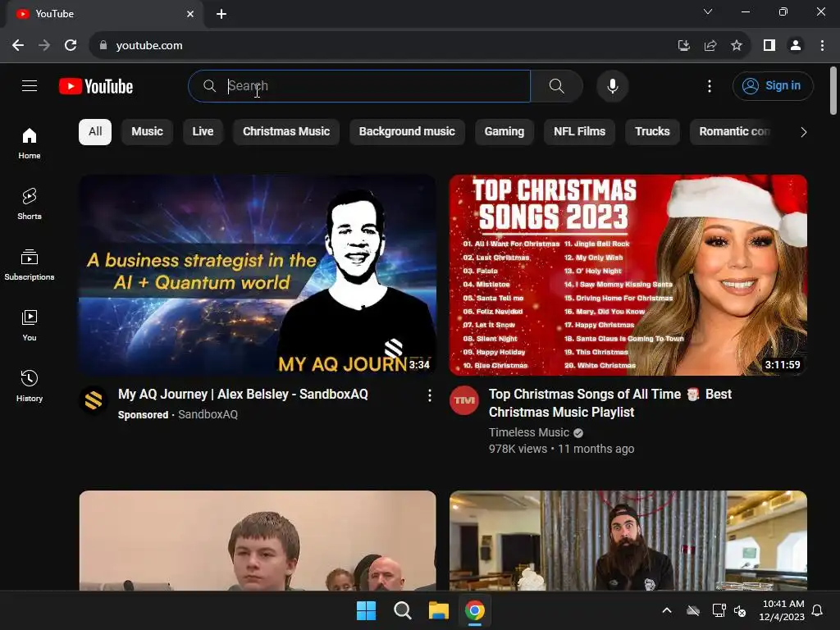Expand the hidden system tray icons chevron
Screen dimensions: 840x630
667,610
